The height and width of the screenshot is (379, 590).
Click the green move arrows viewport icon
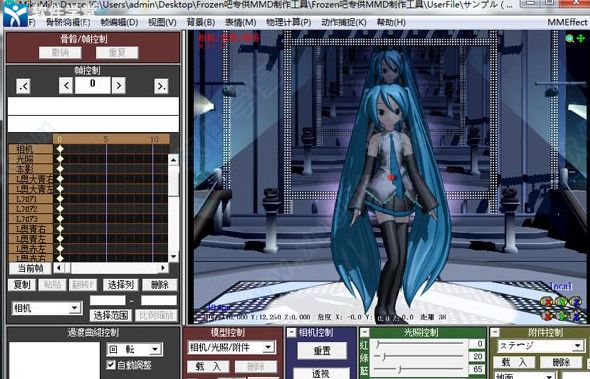coord(581,38)
